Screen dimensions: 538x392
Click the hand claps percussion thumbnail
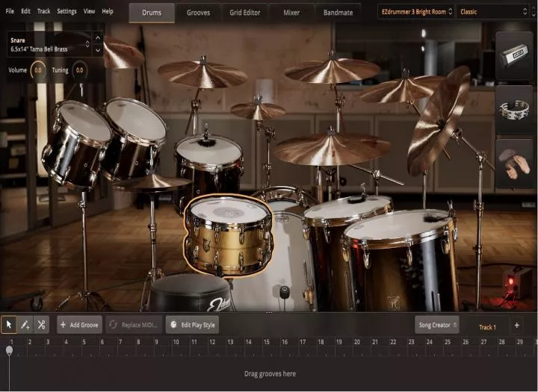514,164
